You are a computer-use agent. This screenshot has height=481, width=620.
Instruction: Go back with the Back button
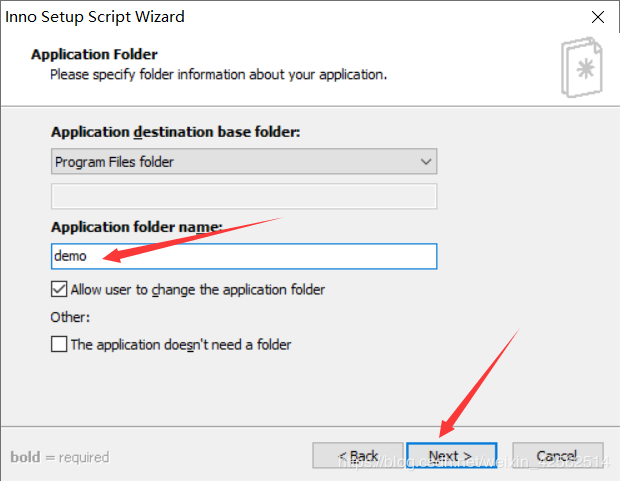358,456
